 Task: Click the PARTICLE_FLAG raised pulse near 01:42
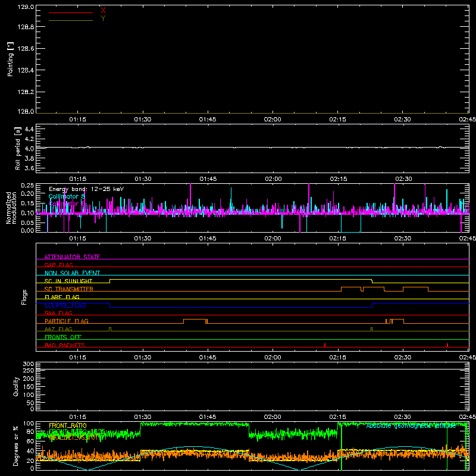195,320
